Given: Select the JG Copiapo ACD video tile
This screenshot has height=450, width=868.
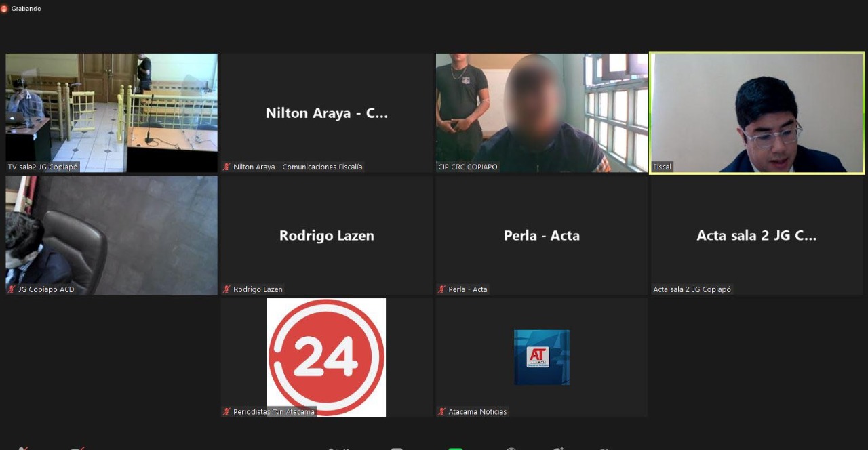Looking at the screenshot, I should tap(111, 234).
